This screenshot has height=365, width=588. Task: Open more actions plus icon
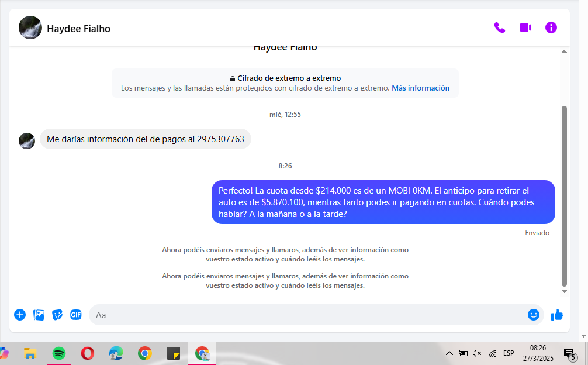[20, 315]
